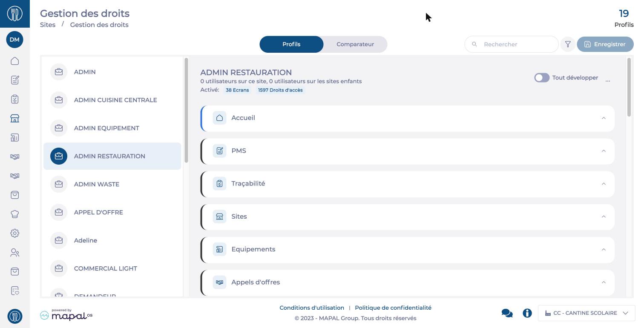
Task: Open the settings gear icon in the sidebar
Action: tap(14, 233)
